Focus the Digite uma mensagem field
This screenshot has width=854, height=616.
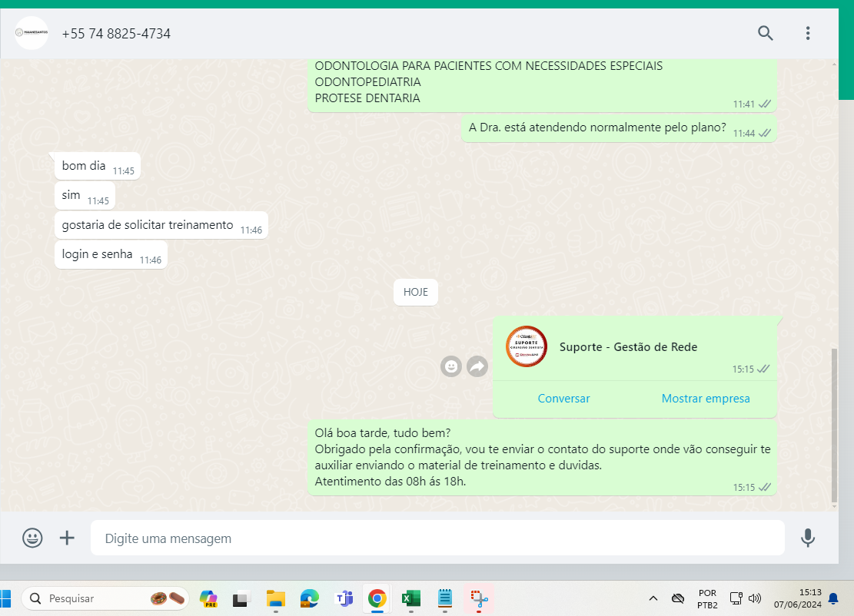(437, 538)
